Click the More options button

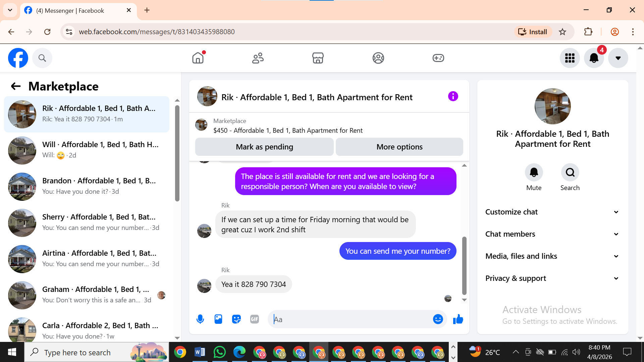tap(399, 147)
